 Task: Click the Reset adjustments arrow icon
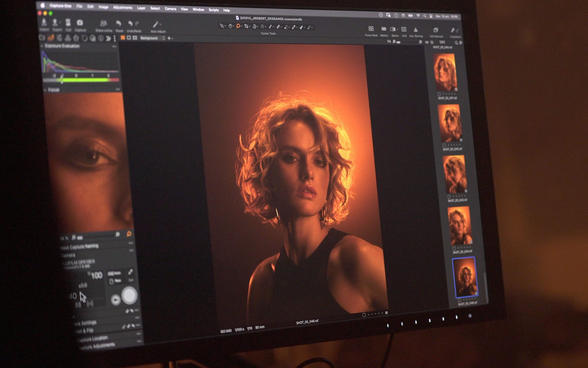118,24
